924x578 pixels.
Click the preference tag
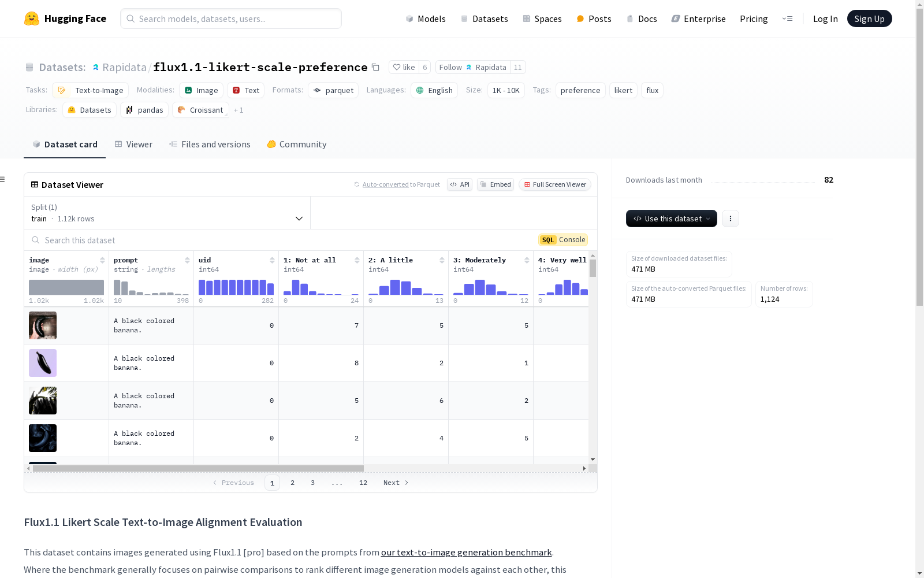tap(580, 90)
